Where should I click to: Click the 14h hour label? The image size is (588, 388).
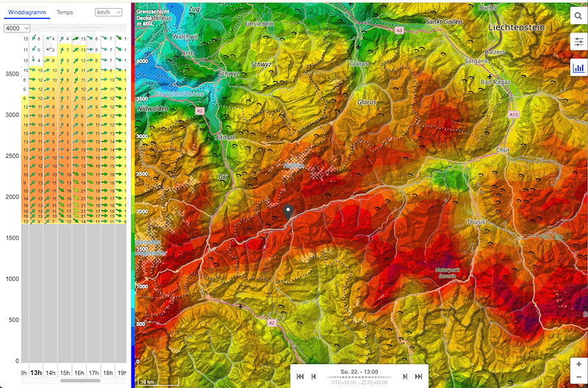[x=51, y=373]
